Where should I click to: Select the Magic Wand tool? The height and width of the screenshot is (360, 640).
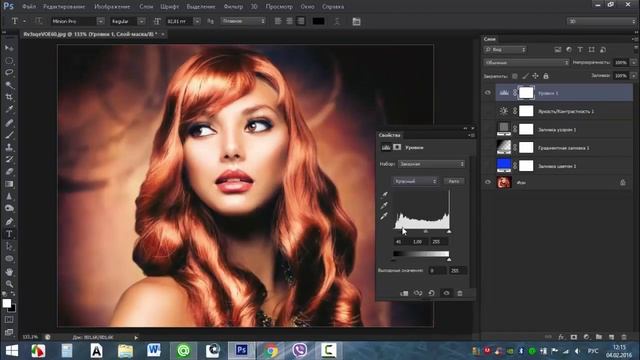pyautogui.click(x=9, y=85)
